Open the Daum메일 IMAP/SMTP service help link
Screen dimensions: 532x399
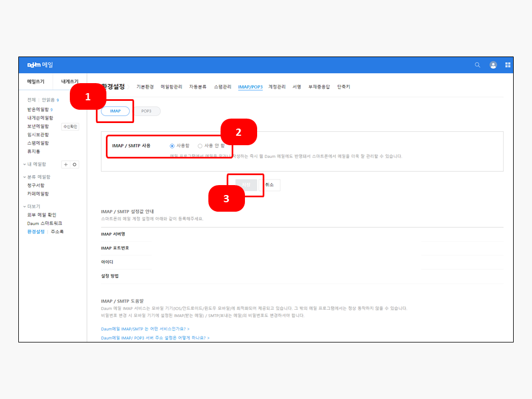(145, 329)
